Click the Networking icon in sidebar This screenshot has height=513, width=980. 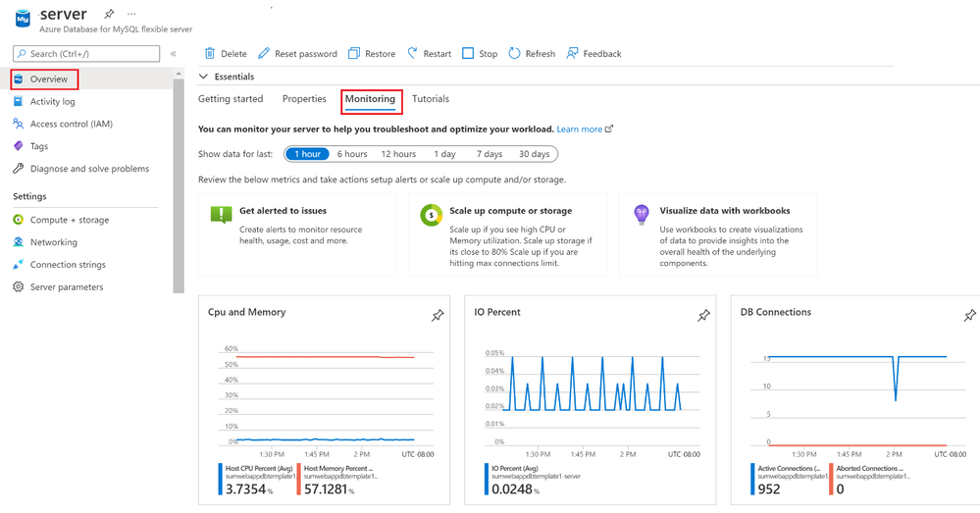coord(18,242)
